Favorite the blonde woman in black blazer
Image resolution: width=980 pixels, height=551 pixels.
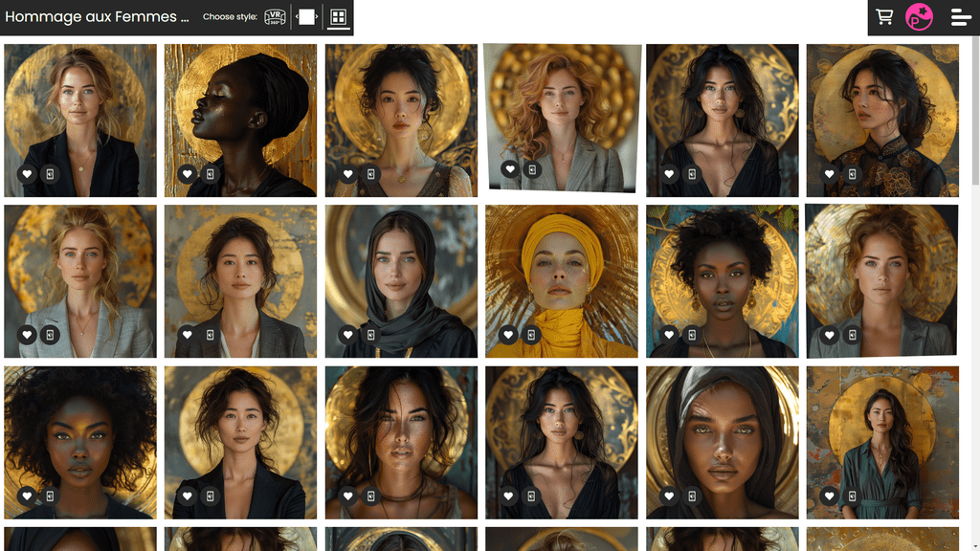[27, 174]
